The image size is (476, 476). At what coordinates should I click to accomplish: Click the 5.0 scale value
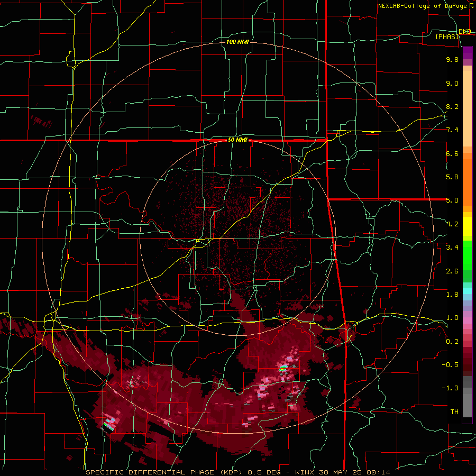pos(452,200)
